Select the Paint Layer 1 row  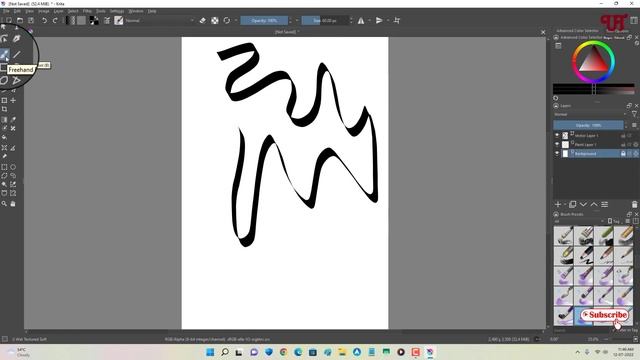[596, 144]
